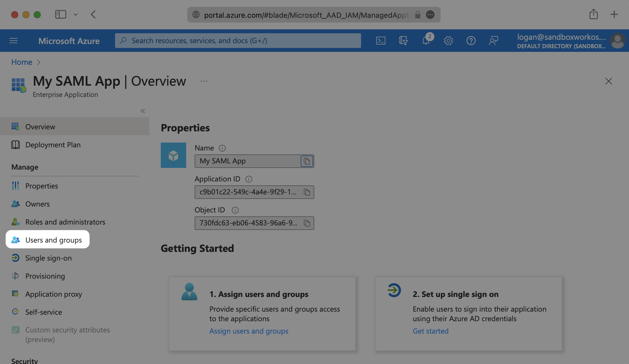Screen dimensions: 629x364
Task: Click directories and subscriptions filter icon
Action: 403,41
